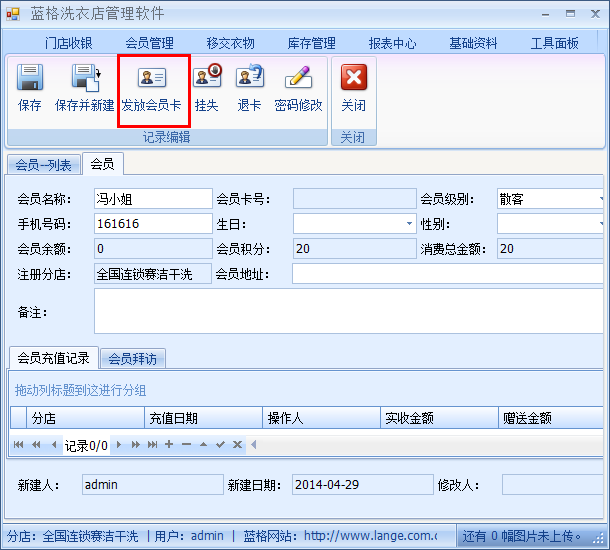Image resolution: width=610 pixels, height=550 pixels.
Task: Click the Save (保存) floppy disk icon
Action: point(30,77)
